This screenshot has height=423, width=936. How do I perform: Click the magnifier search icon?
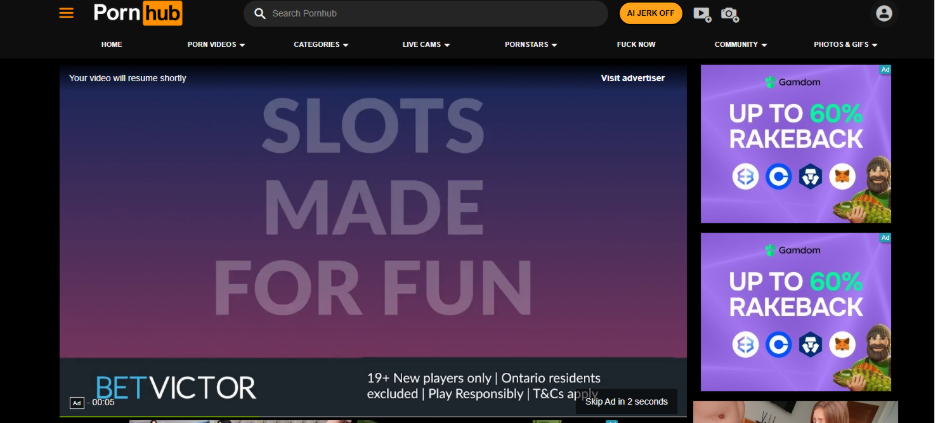260,13
